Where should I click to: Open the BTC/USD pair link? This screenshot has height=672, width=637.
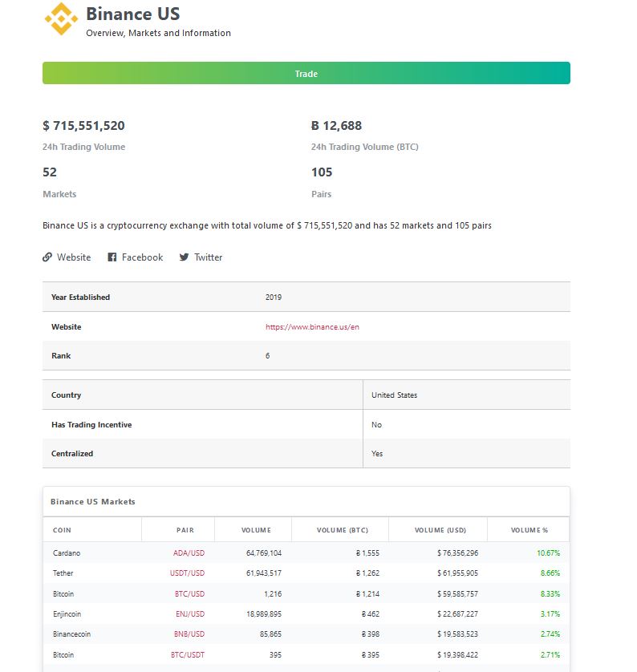[189, 594]
